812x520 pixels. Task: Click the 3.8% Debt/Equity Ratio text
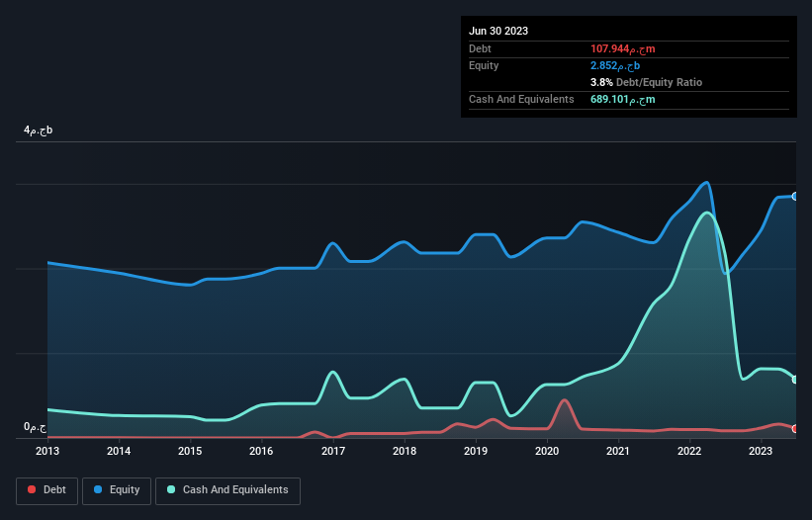click(646, 82)
